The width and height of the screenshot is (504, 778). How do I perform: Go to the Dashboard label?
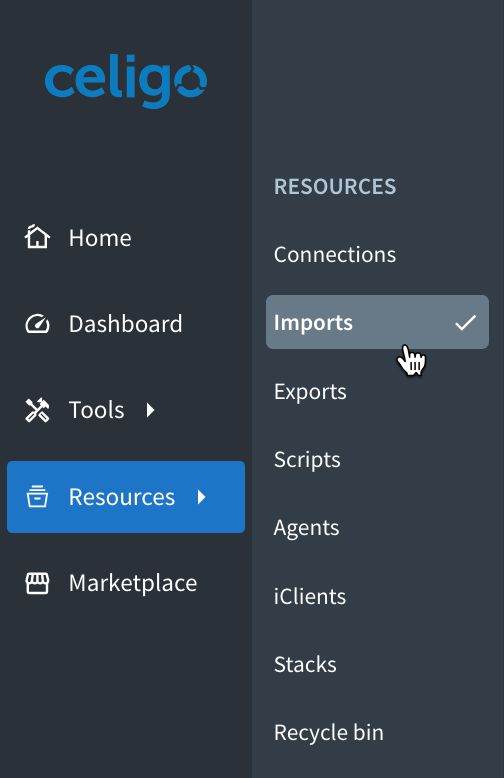click(x=126, y=324)
